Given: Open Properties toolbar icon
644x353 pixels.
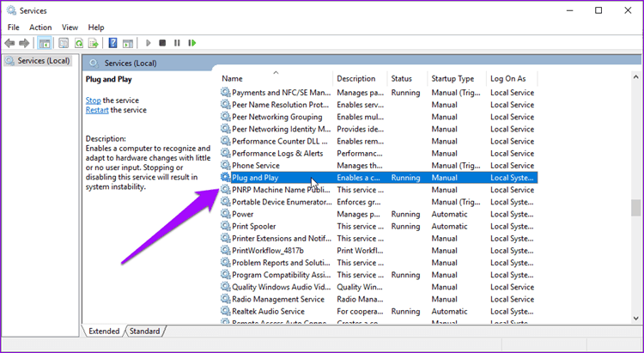Looking at the screenshot, I should coord(64,43).
